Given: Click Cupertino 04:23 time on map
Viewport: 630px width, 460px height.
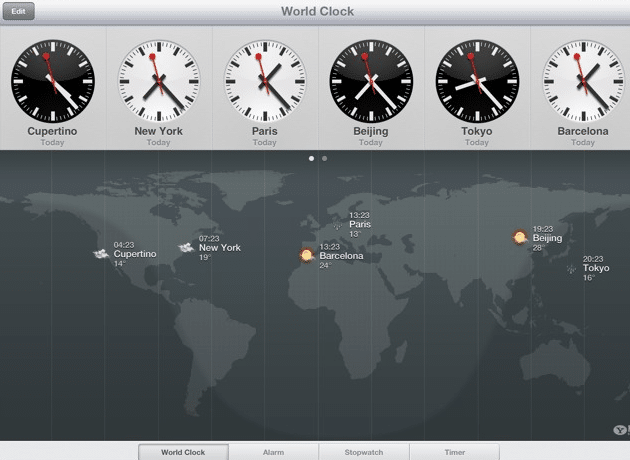Looking at the screenshot, I should pyautogui.click(x=124, y=245).
